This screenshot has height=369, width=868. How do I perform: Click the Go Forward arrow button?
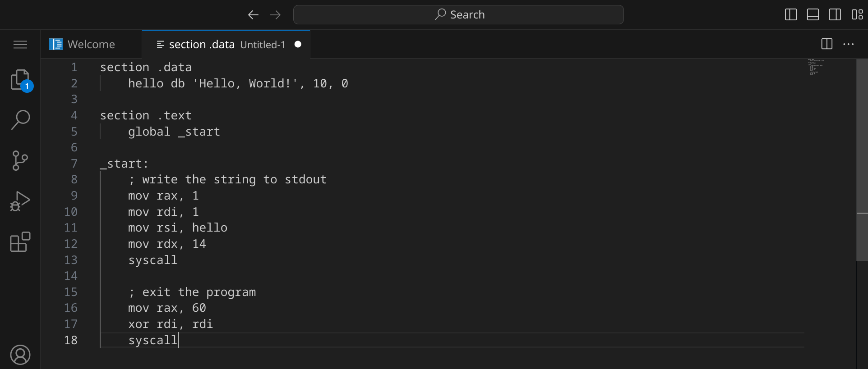tap(275, 15)
